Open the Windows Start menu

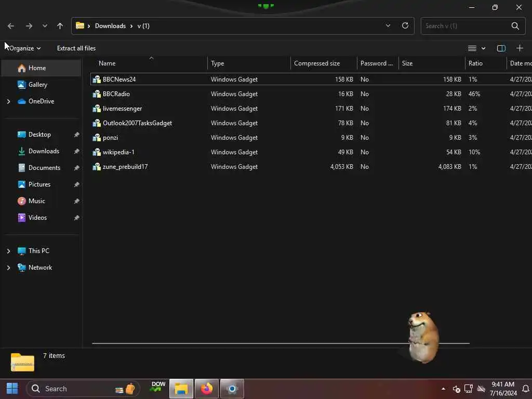tap(12, 389)
